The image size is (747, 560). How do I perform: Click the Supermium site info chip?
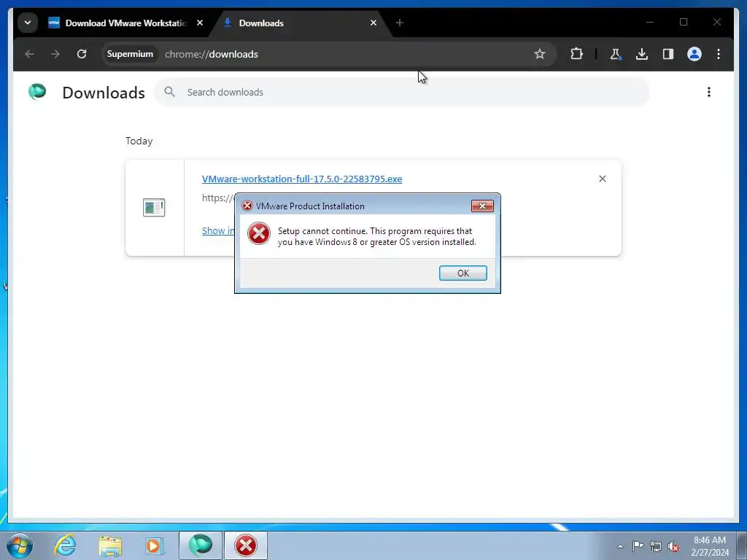pyautogui.click(x=130, y=54)
